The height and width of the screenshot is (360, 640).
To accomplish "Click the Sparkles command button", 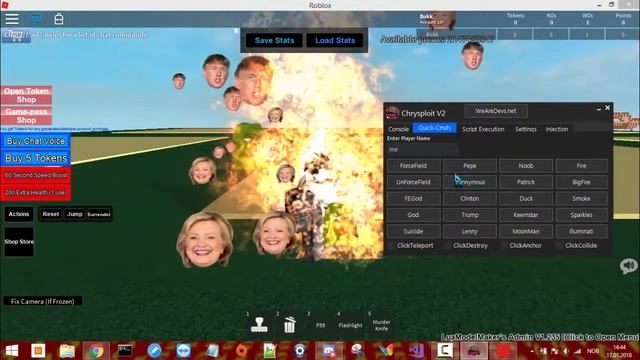I will pos(582,215).
